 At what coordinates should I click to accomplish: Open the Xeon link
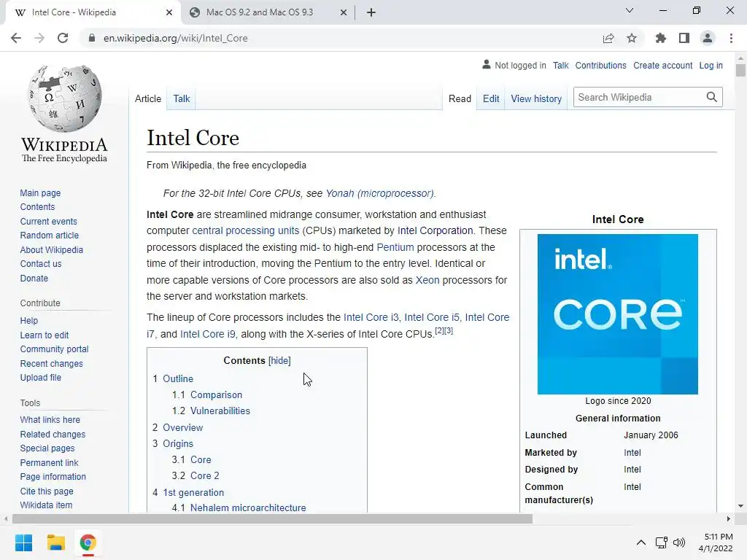(x=427, y=280)
